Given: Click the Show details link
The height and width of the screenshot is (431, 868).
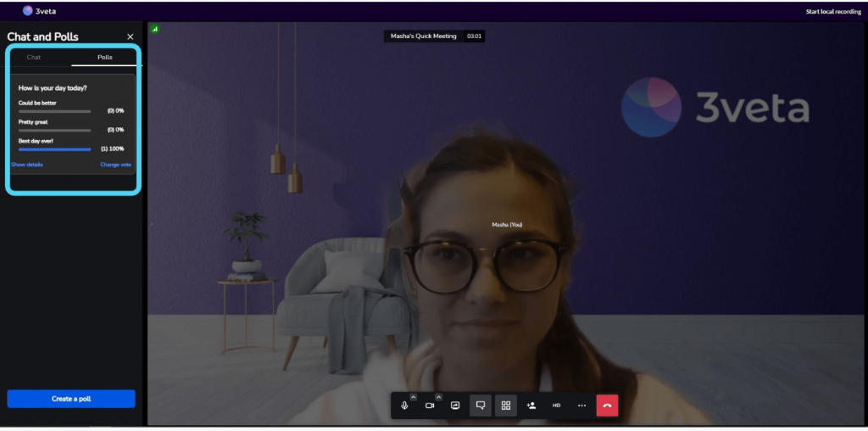Looking at the screenshot, I should point(27,165).
